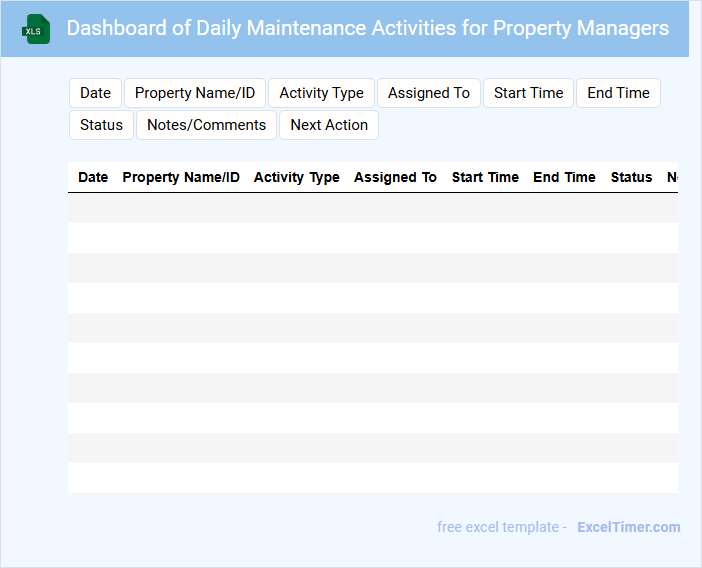Click the Activity Type table column header

[296, 177]
